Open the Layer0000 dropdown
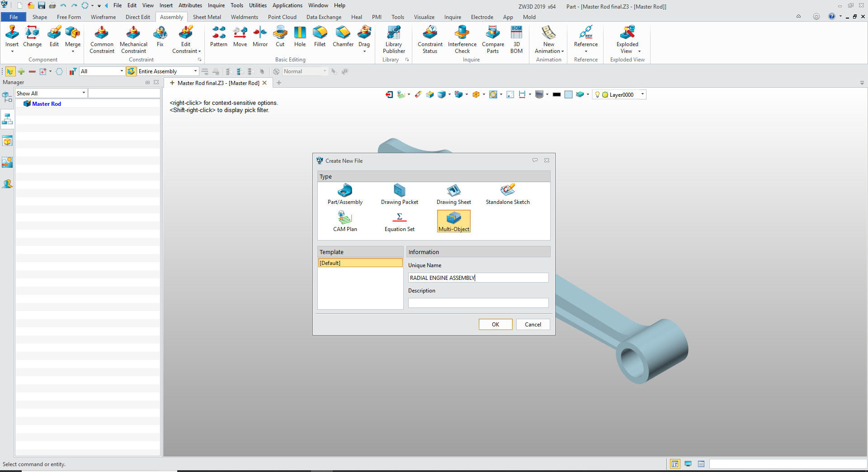 coord(642,94)
